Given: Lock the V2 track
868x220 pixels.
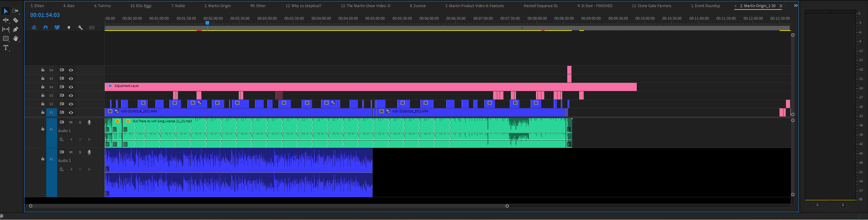Looking at the screenshot, I should (43, 104).
